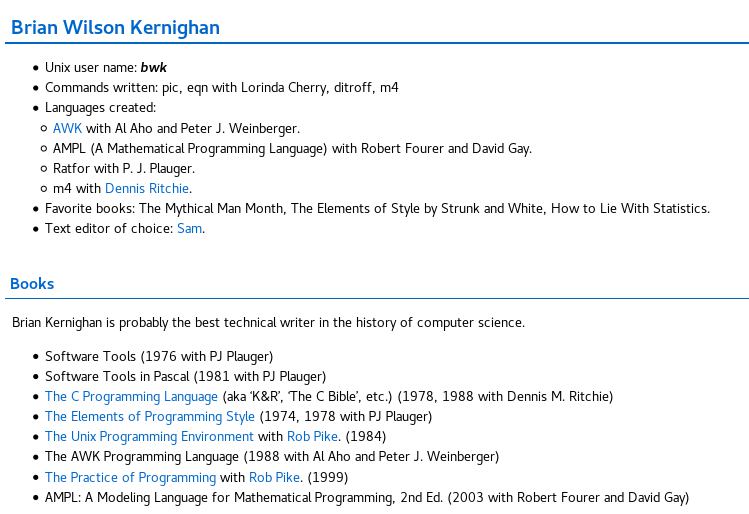The image size is (749, 514).
Task: Open The C Programming Language link
Action: (131, 396)
